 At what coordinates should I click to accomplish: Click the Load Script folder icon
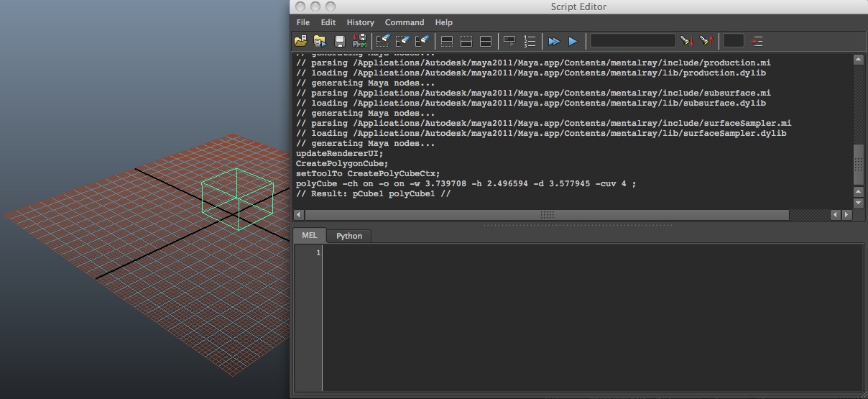(300, 41)
